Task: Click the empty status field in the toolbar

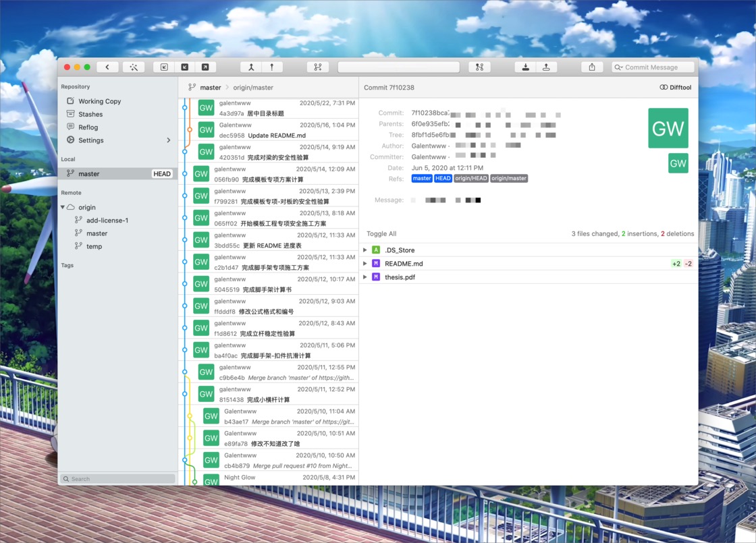Action: (x=399, y=67)
